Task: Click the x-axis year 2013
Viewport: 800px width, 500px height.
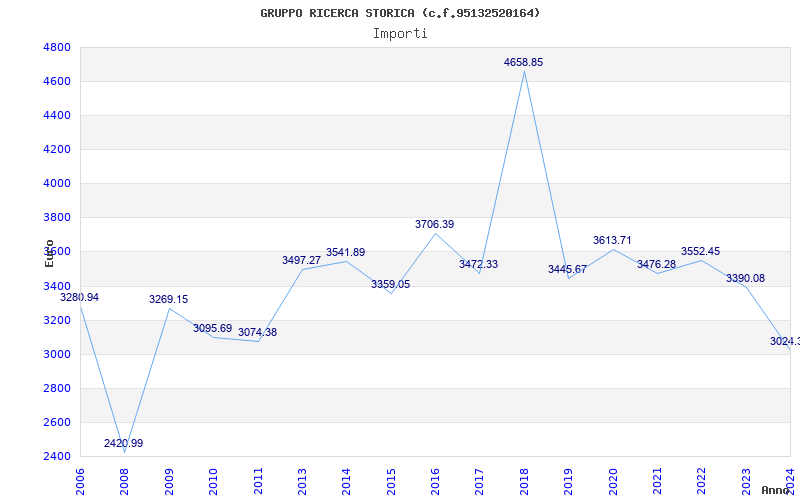Action: [x=302, y=481]
